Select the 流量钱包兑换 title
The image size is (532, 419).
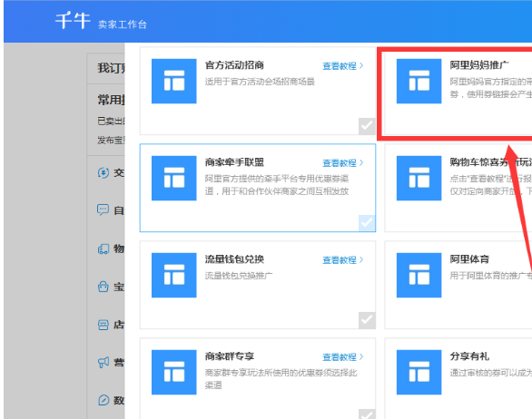(x=234, y=259)
